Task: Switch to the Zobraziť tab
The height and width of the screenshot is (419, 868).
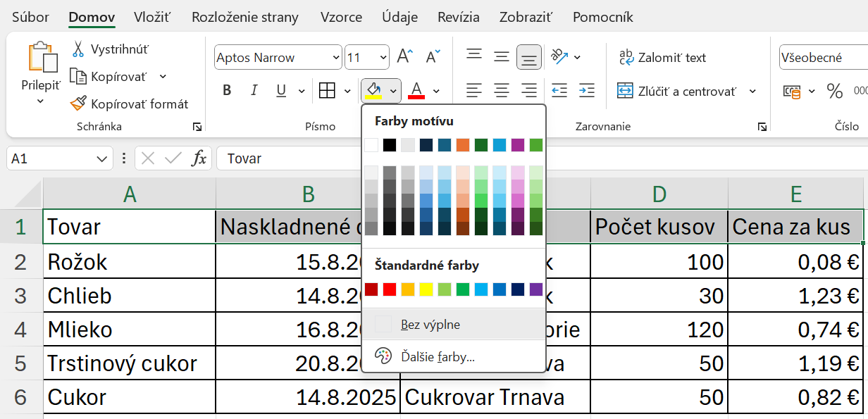Action: pyautogui.click(x=526, y=17)
